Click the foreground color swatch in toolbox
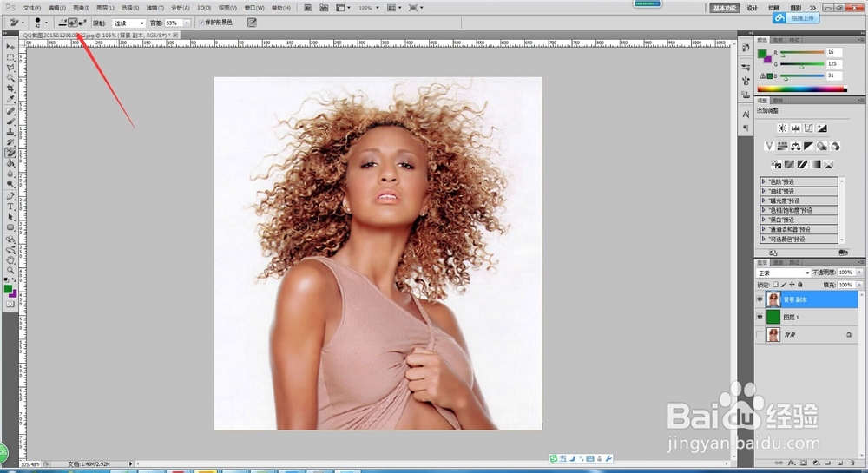Screen dimensions: 868x473 8,289
